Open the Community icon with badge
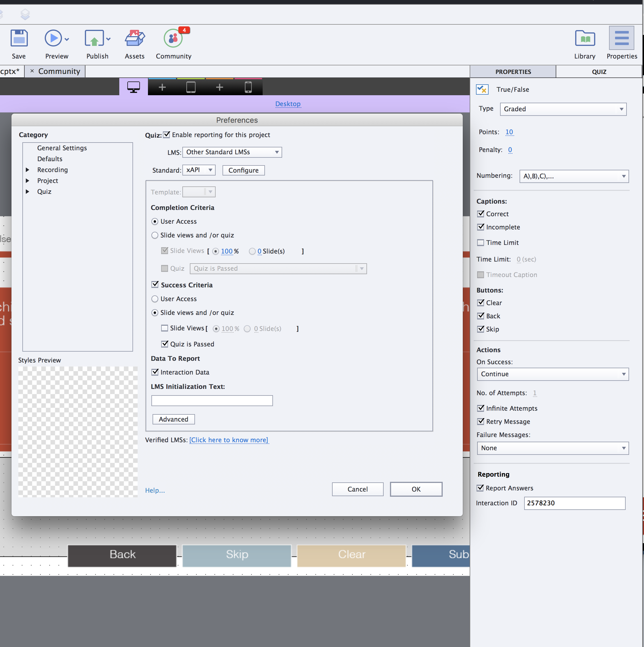 pos(173,38)
